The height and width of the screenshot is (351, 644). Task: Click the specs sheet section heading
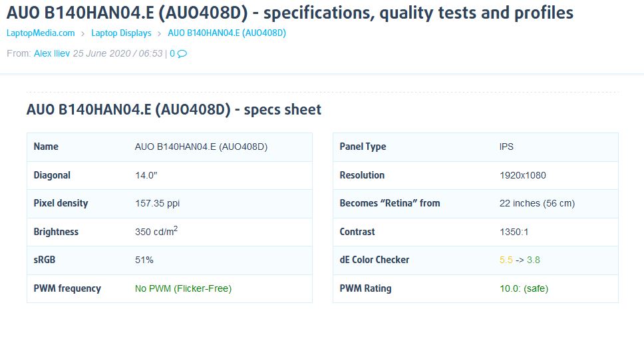(174, 109)
